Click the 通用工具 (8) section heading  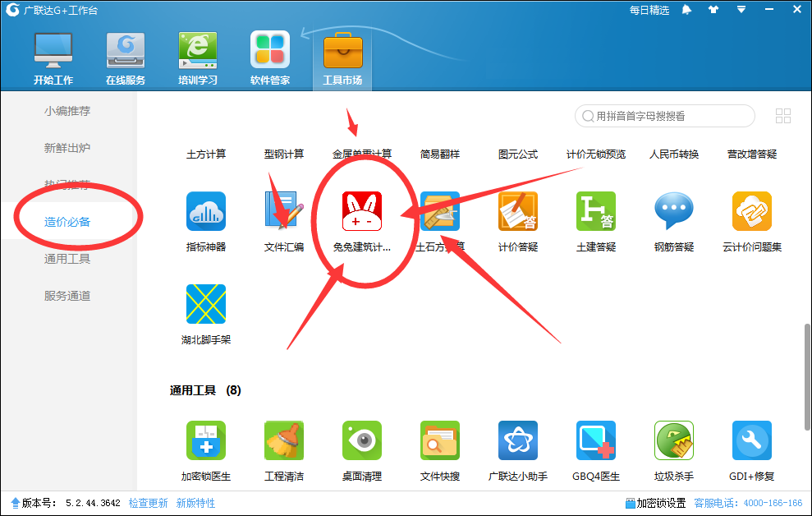205,390
